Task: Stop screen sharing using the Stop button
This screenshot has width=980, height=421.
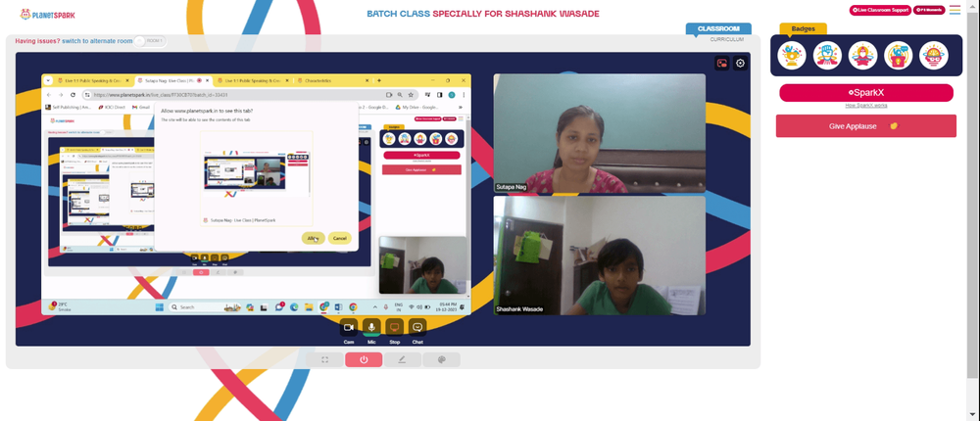Action: point(394,327)
